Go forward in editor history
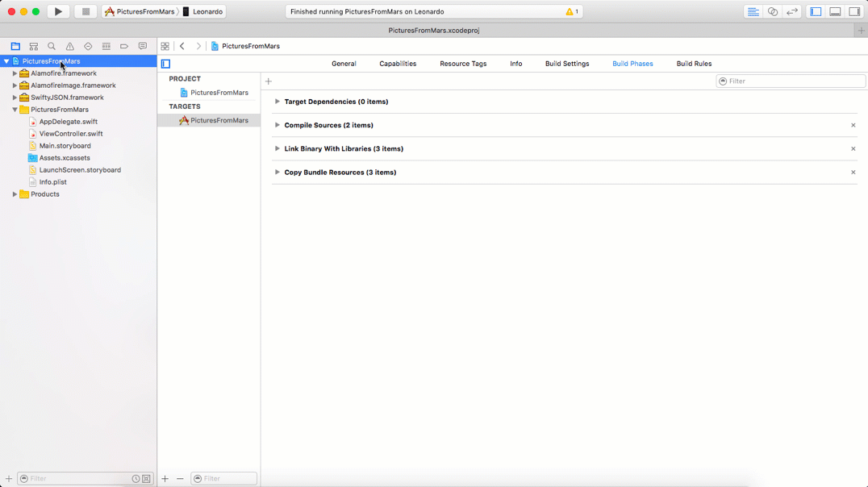The height and width of the screenshot is (487, 868). tap(198, 47)
